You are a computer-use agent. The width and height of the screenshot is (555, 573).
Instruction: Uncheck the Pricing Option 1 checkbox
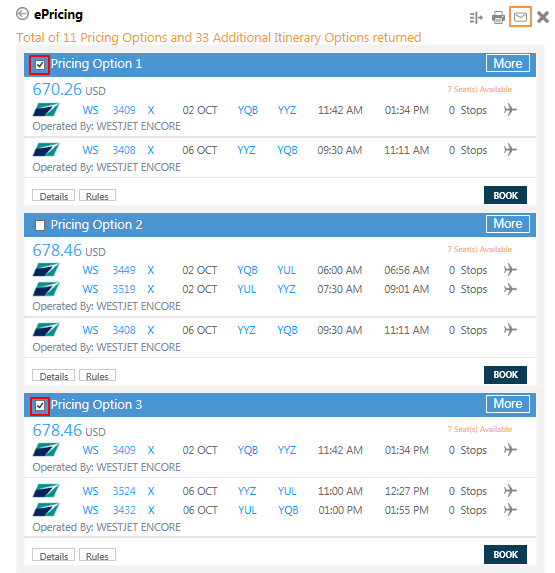click(x=40, y=65)
